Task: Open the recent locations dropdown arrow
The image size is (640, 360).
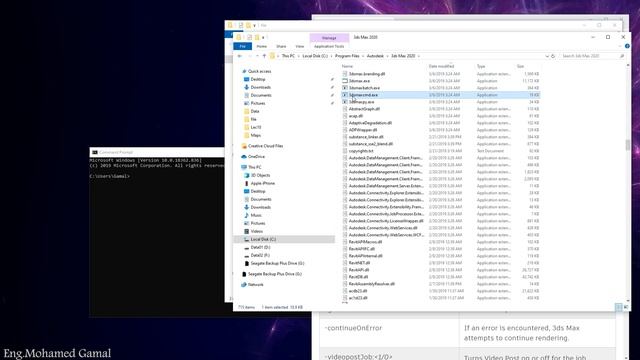Action: (257, 56)
